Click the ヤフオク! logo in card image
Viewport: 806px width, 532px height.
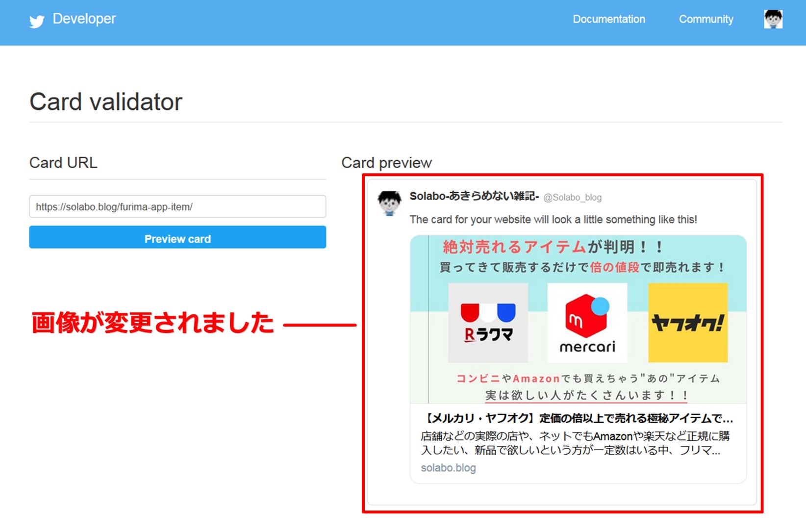[x=688, y=323]
